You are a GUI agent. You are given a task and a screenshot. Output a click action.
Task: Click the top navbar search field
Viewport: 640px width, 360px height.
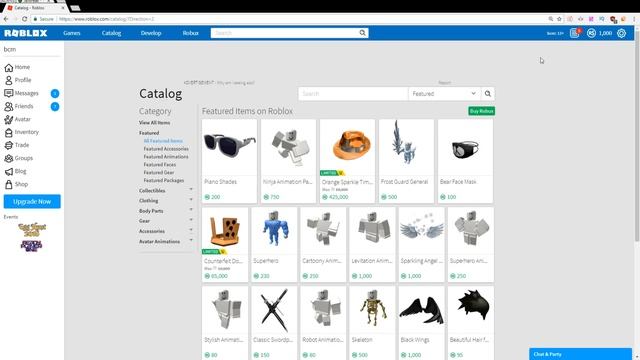(284, 33)
